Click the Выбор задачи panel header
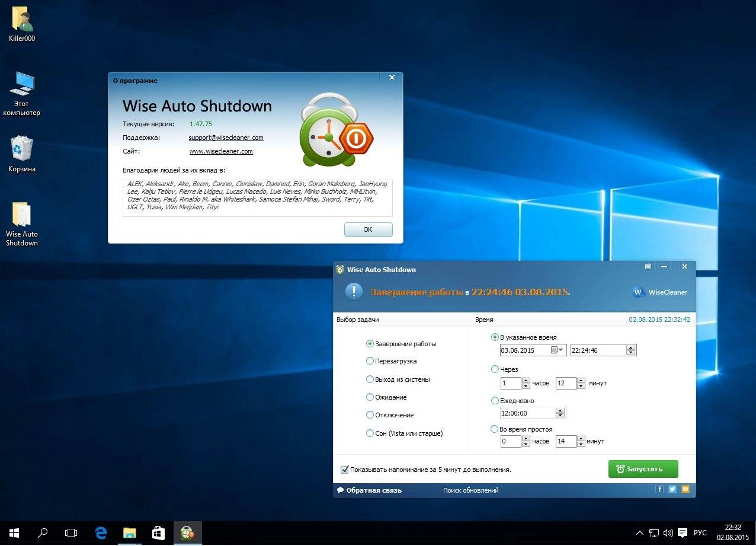This screenshot has height=546, width=756. point(358,320)
